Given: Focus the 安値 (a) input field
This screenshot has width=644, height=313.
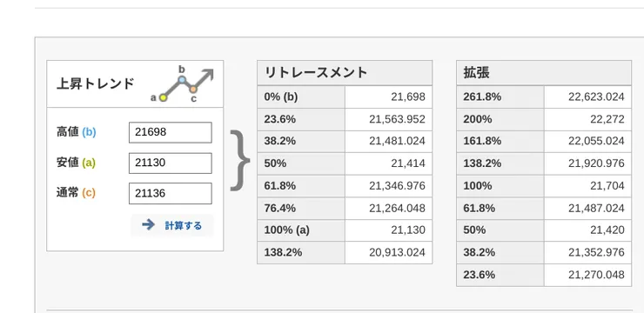Looking at the screenshot, I should 171,163.
